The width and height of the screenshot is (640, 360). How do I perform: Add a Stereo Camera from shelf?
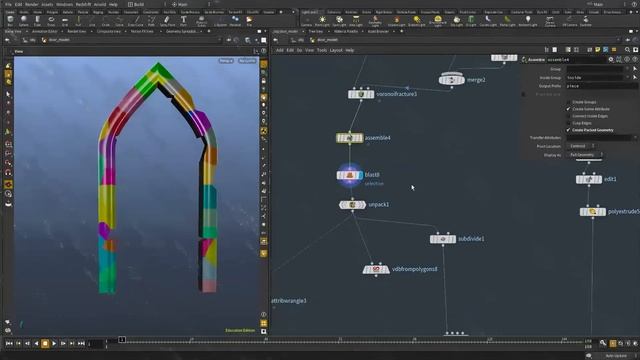pos(550,21)
